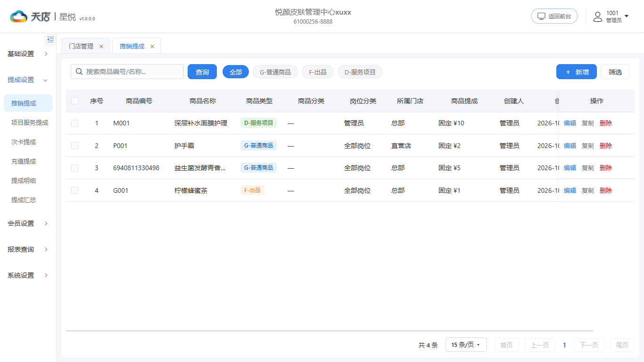Viewport: 644px width, 362px height.
Task: Filter by G-普通商品
Action: coord(275,72)
